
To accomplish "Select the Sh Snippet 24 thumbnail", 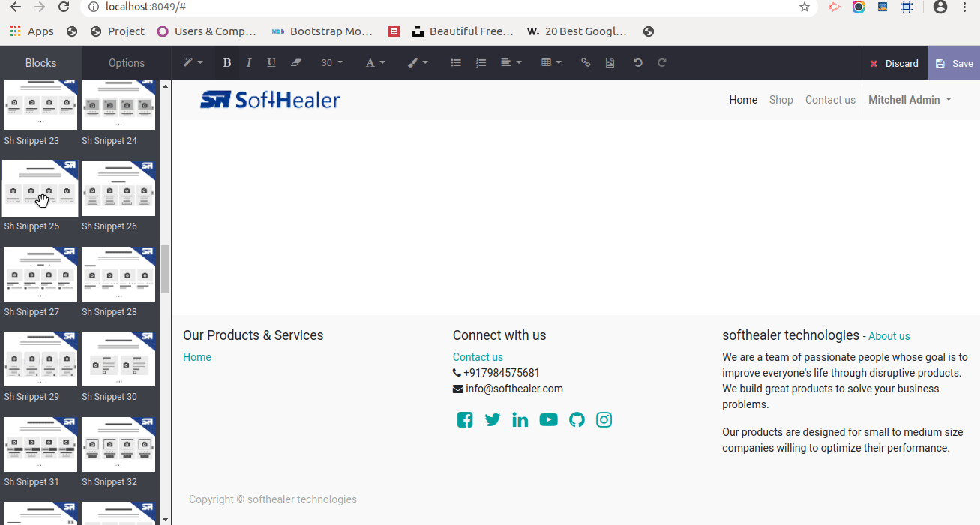I will 118,105.
